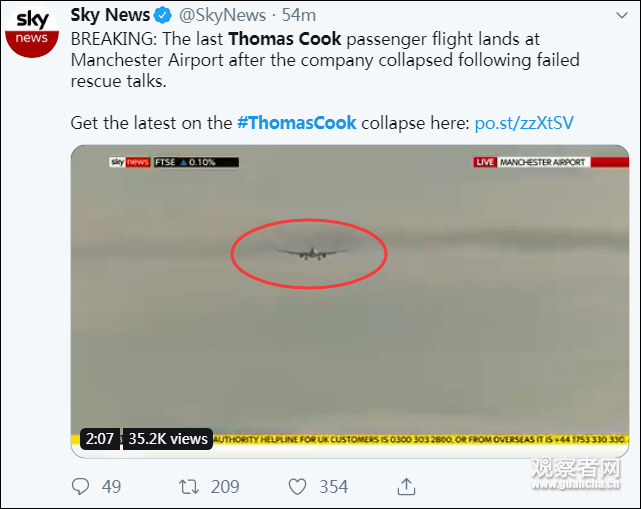Click the 354 likes count
This screenshot has height=509, width=641.
click(x=333, y=486)
